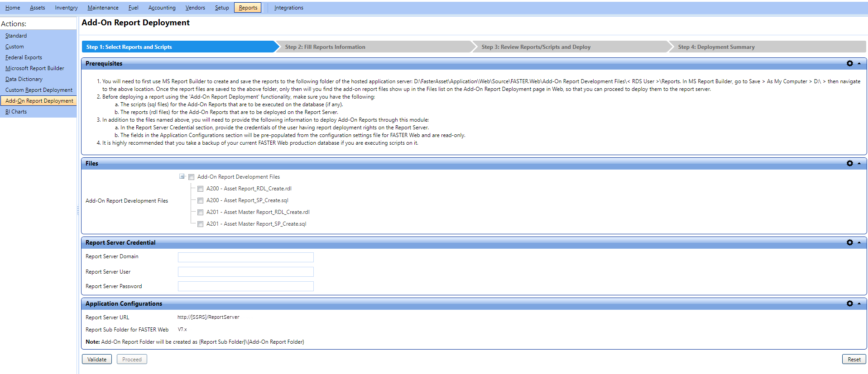Image resolution: width=868 pixels, height=374 pixels.
Task: Focus the Report Server Password field
Action: tap(246, 286)
